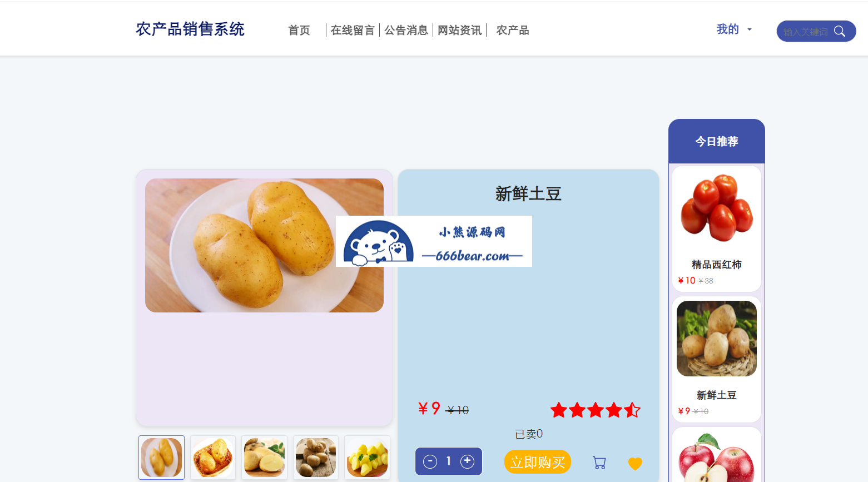The height and width of the screenshot is (482, 868).
Task: Select the basket potatoes thumbnail
Action: tap(213, 458)
